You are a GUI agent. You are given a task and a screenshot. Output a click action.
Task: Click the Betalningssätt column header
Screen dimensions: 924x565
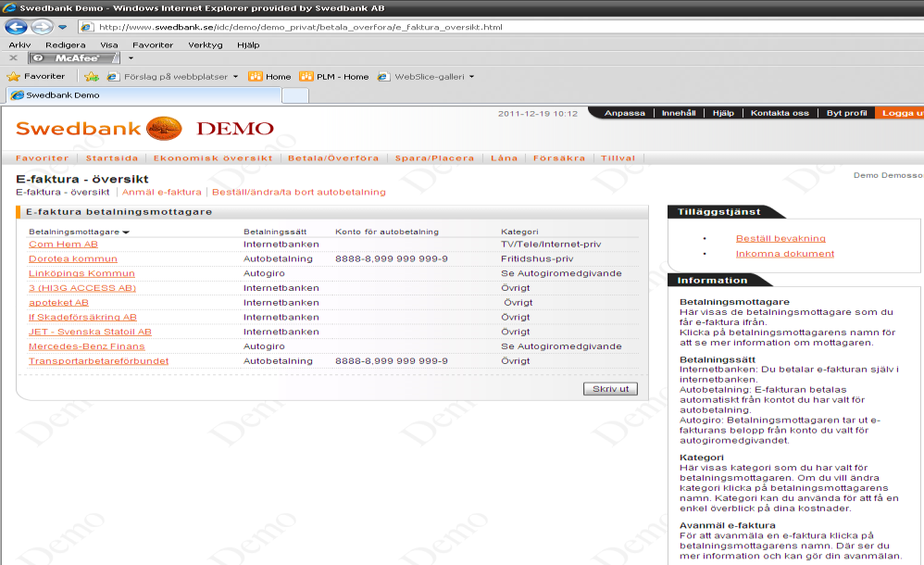[x=275, y=232]
